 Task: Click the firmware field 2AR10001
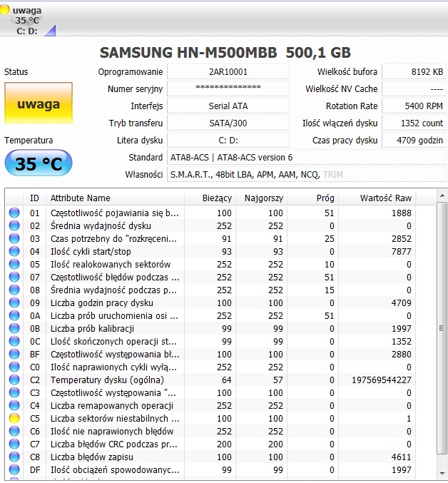click(x=228, y=72)
